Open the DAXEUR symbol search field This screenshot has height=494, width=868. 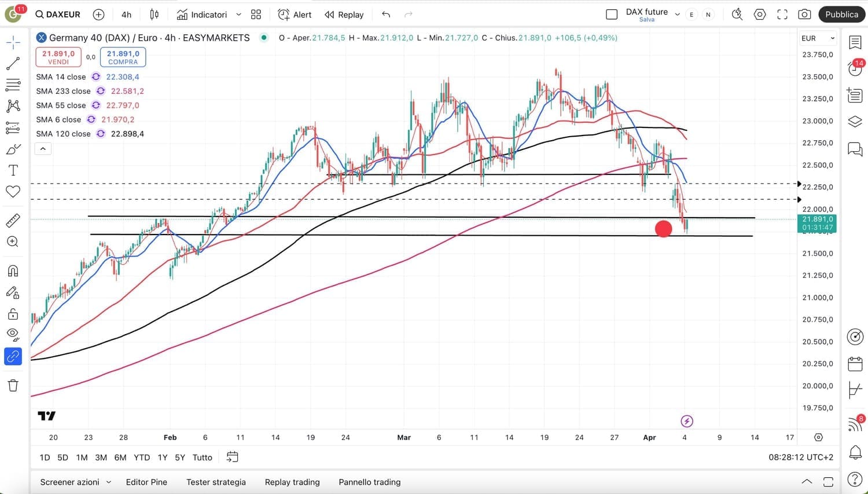pyautogui.click(x=58, y=14)
